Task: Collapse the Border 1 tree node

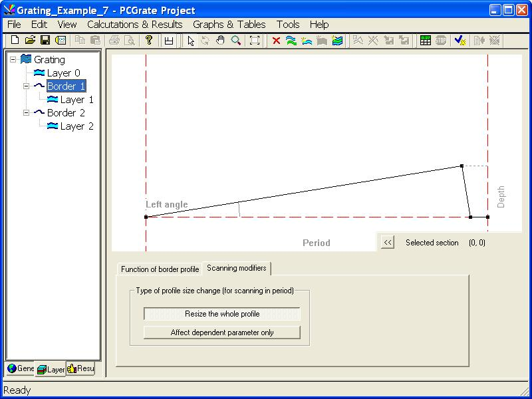Action: tap(27, 86)
